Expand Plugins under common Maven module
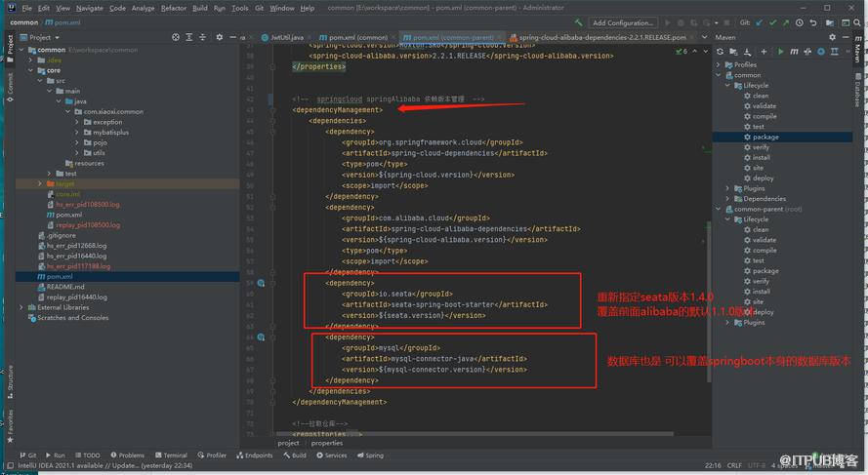The height and width of the screenshot is (475, 868). [x=727, y=188]
